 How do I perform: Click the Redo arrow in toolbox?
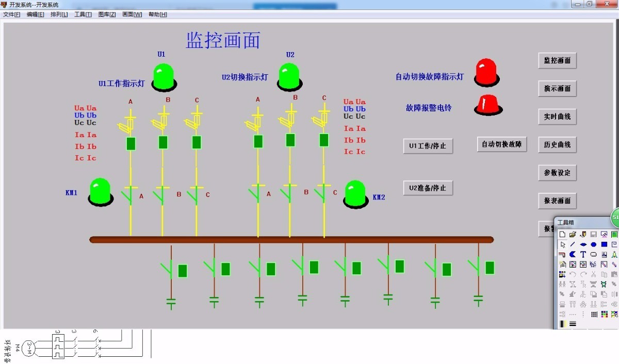(x=583, y=274)
